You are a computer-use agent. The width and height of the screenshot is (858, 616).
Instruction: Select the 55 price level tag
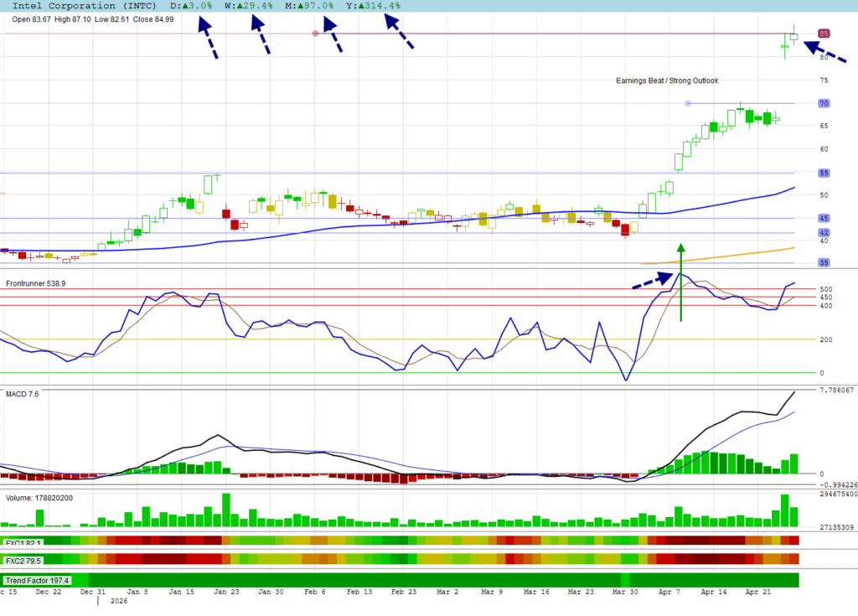(824, 173)
